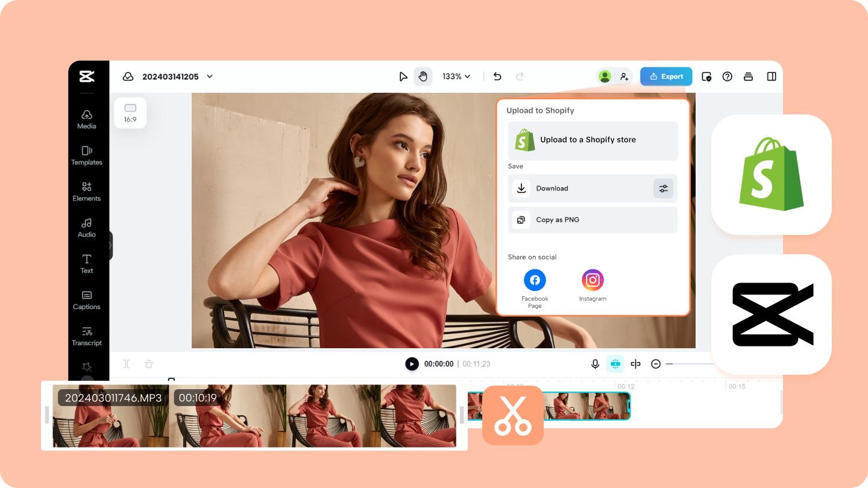Open the Text panel
Viewport: 868px width, 488px height.
[87, 264]
